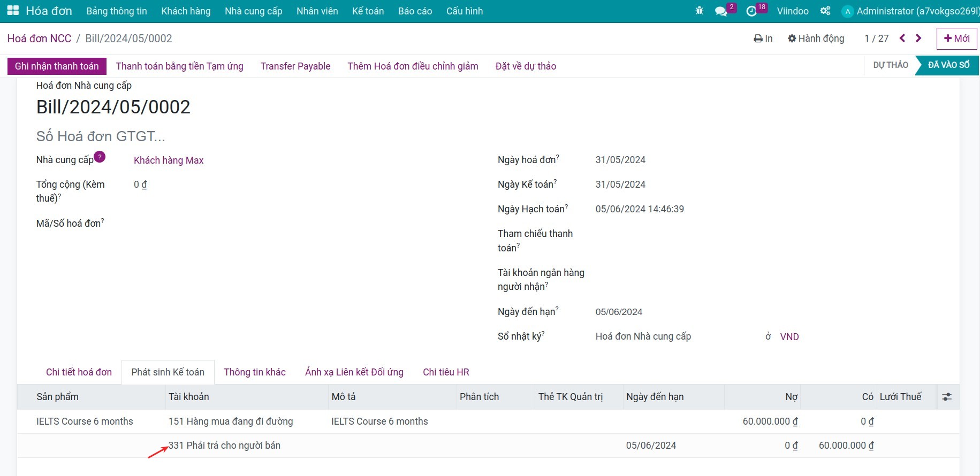Click the In print button
Image resolution: width=980 pixels, height=476 pixels.
(x=763, y=39)
